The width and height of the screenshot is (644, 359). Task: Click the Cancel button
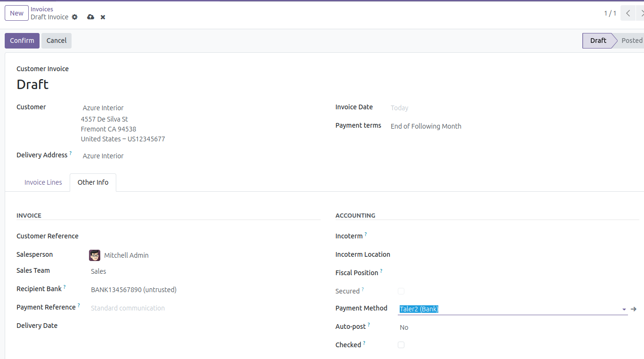point(56,41)
